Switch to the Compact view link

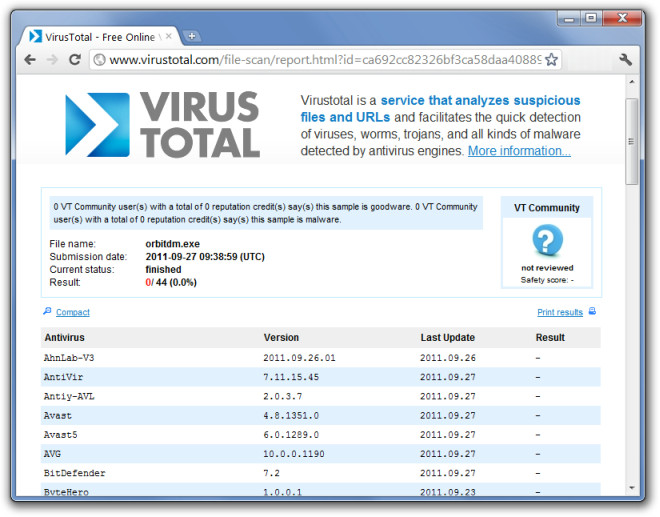pyautogui.click(x=73, y=313)
